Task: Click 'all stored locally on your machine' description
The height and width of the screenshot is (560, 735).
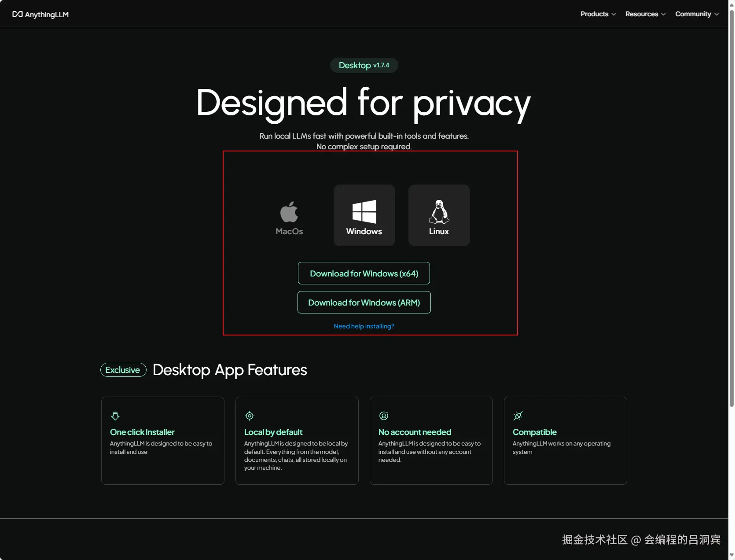Action: 296,456
